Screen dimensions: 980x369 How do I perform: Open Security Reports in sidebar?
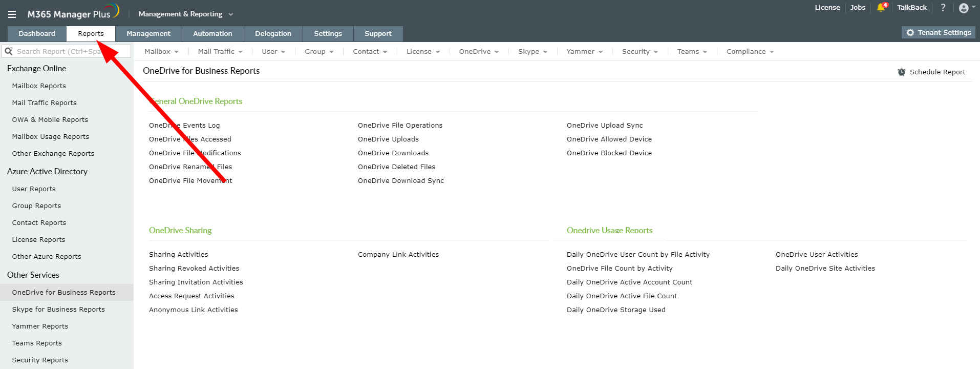coord(40,360)
